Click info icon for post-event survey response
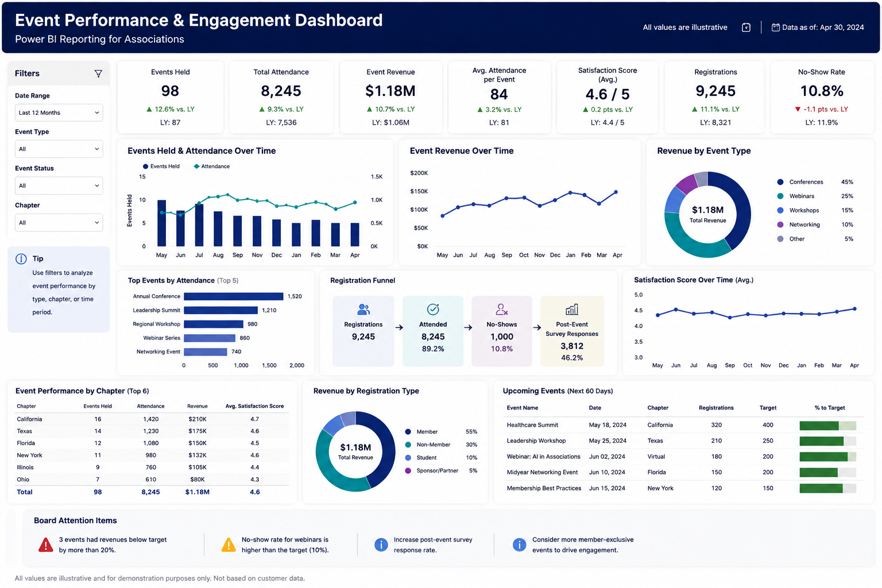This screenshot has width=882, height=588. coord(381,544)
